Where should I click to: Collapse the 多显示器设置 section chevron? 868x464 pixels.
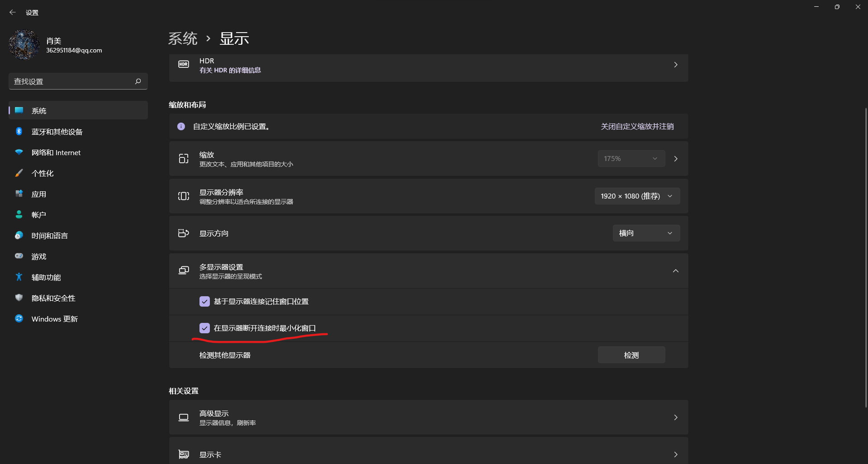point(676,270)
